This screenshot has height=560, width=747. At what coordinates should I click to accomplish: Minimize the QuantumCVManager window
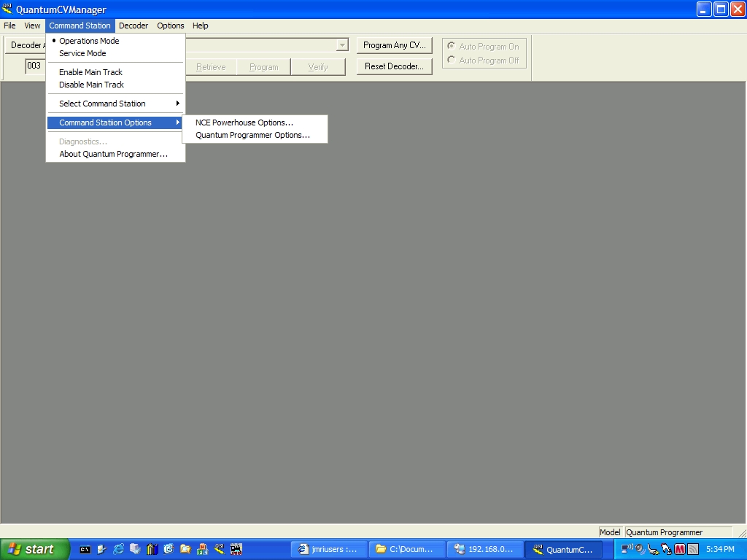point(704,9)
